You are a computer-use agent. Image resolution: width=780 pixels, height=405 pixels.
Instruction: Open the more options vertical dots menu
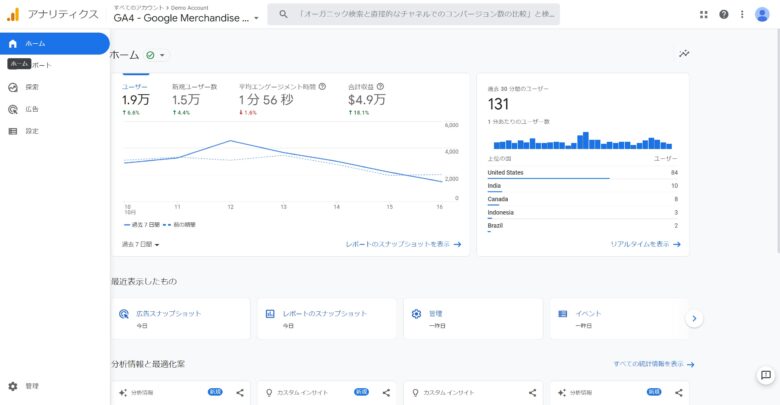coord(742,14)
